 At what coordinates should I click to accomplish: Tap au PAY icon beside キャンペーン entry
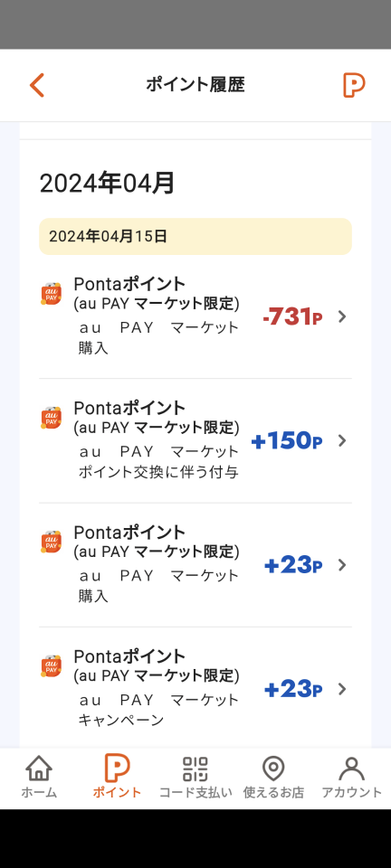(x=51, y=666)
